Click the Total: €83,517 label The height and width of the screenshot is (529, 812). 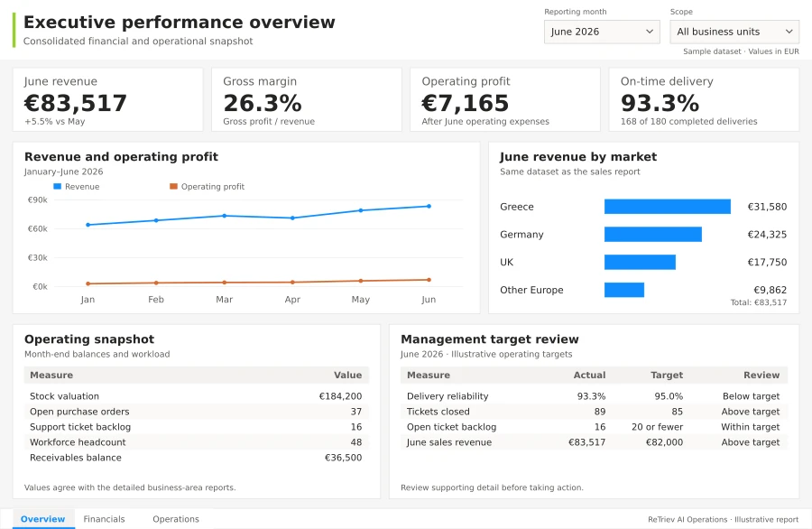[x=759, y=302]
